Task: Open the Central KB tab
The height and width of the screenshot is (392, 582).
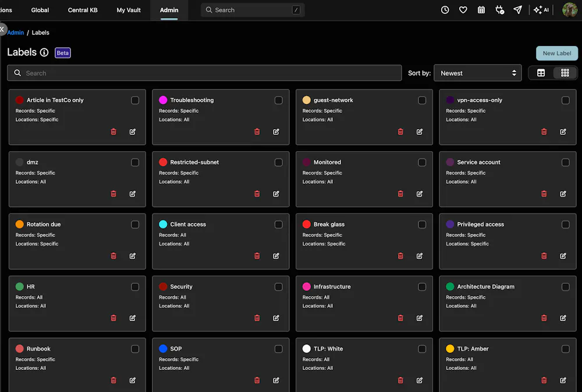Action: coord(83,10)
